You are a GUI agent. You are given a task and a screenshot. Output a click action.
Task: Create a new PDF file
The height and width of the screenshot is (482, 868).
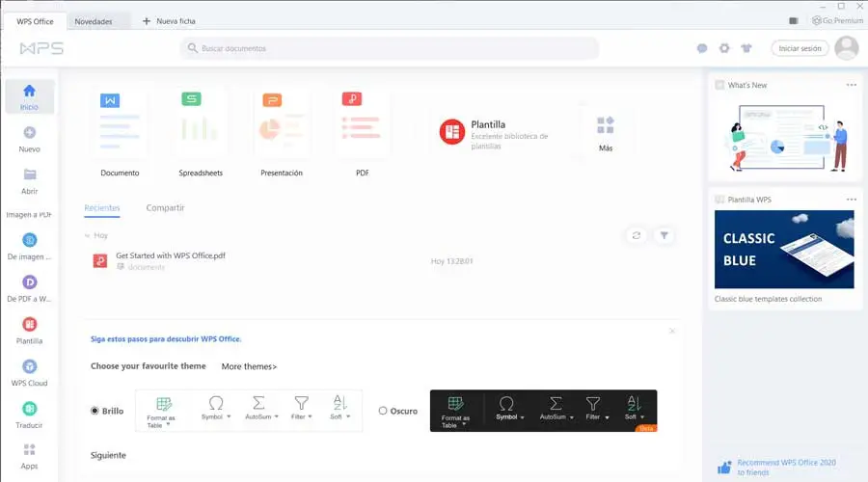(x=362, y=133)
